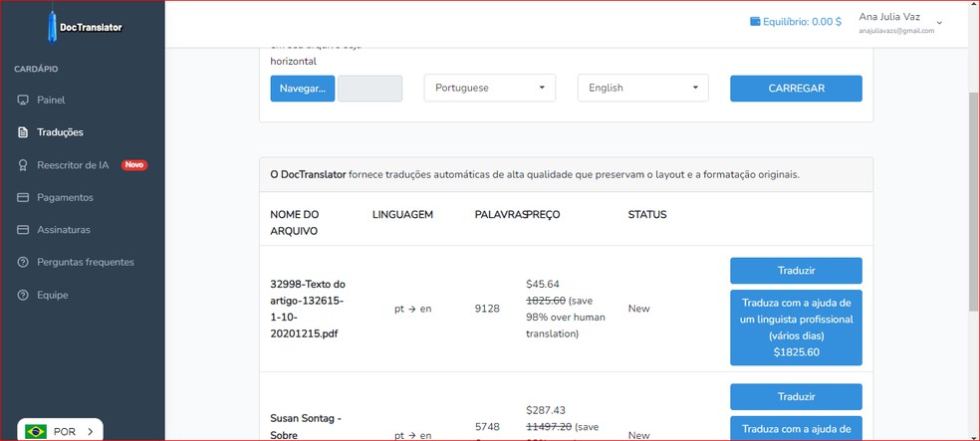Click the LINGUAGEM column header
The height and width of the screenshot is (441, 980).
[x=402, y=215]
